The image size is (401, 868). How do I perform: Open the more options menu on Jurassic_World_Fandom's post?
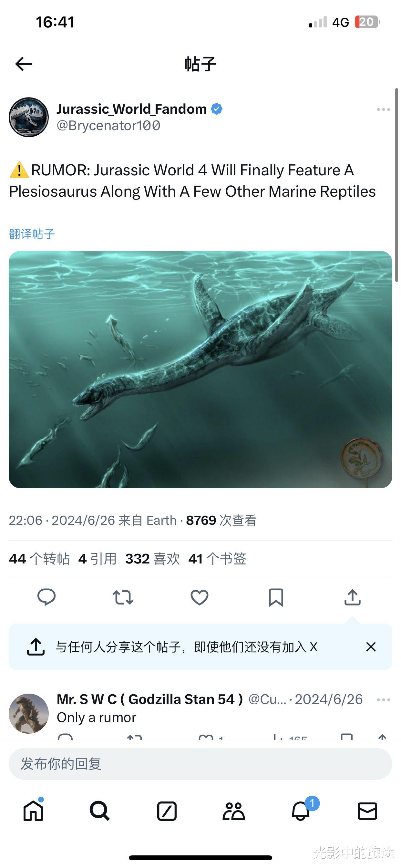(384, 109)
